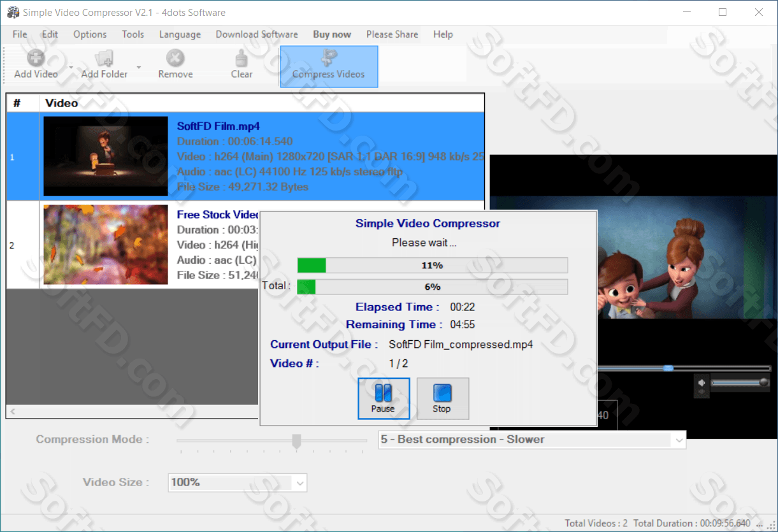
Task: Open the Edit menu
Action: click(x=50, y=34)
